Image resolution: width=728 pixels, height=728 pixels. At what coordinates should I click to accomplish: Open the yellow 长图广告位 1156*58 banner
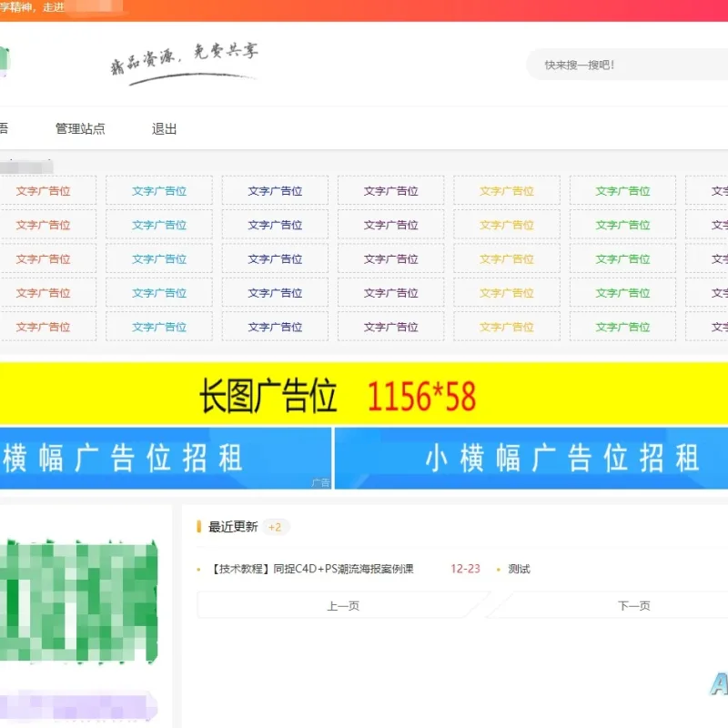(364, 394)
